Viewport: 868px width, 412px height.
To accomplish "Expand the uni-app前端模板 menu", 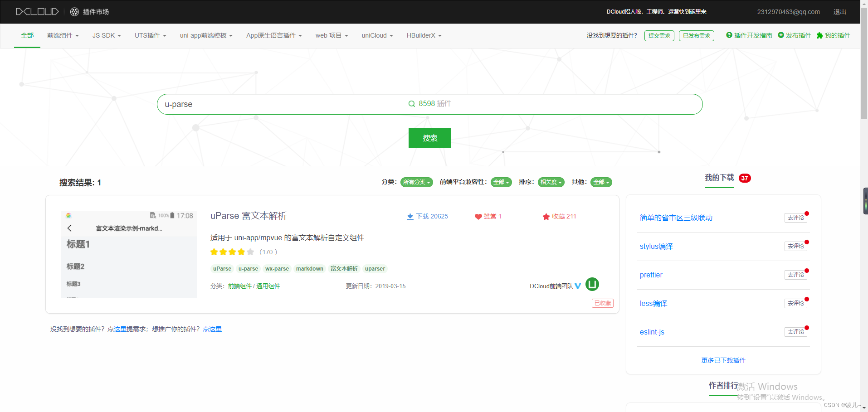I will pyautogui.click(x=206, y=35).
